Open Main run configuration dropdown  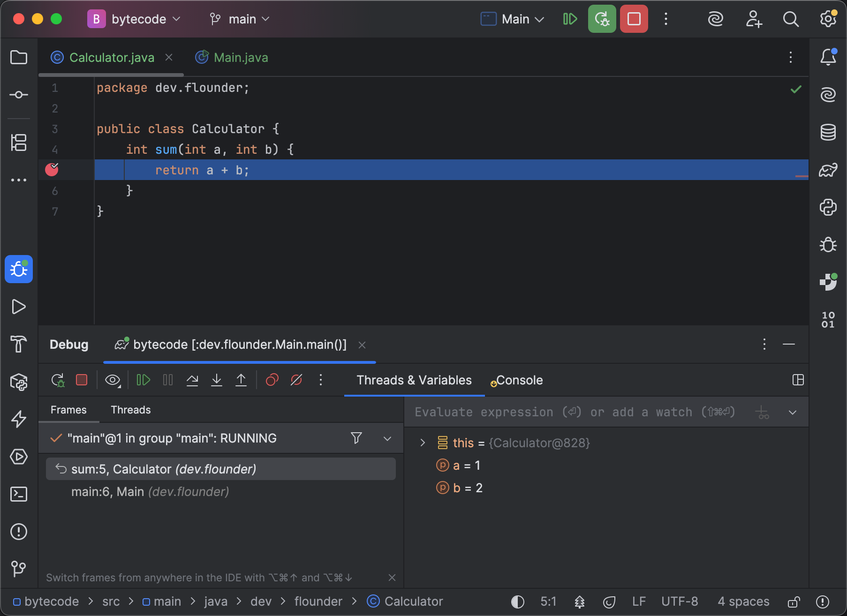point(512,19)
